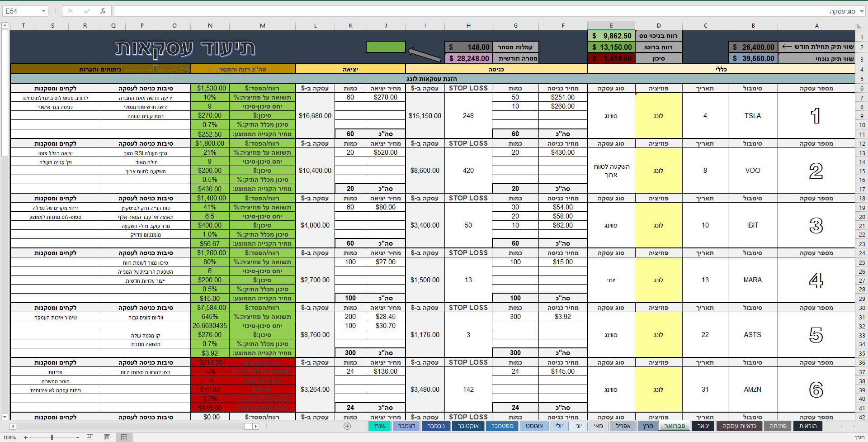Click the yellow position cell in TSLA row
The image size is (868, 442).
tap(659, 116)
